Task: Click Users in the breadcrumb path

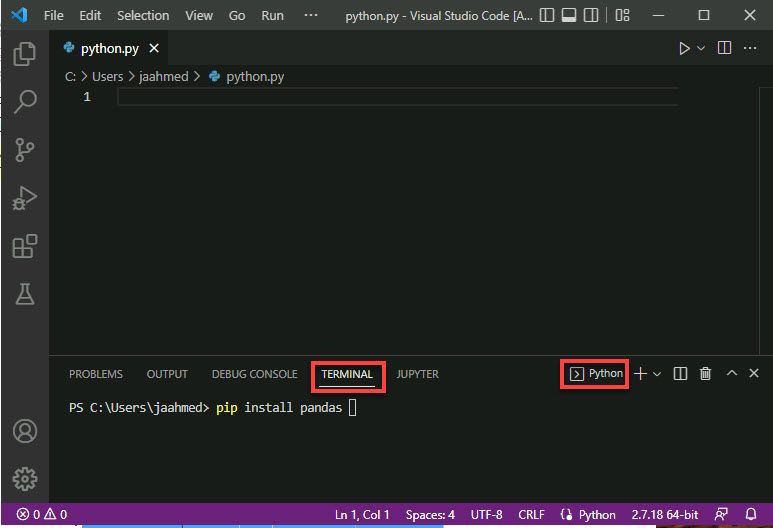Action: coord(107,77)
